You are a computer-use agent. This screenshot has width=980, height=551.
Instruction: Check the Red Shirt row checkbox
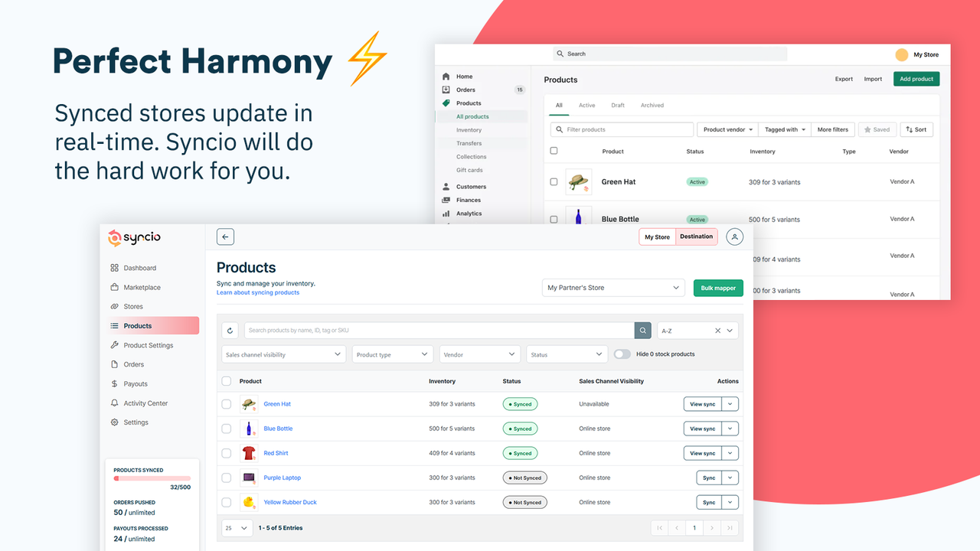[x=227, y=453]
